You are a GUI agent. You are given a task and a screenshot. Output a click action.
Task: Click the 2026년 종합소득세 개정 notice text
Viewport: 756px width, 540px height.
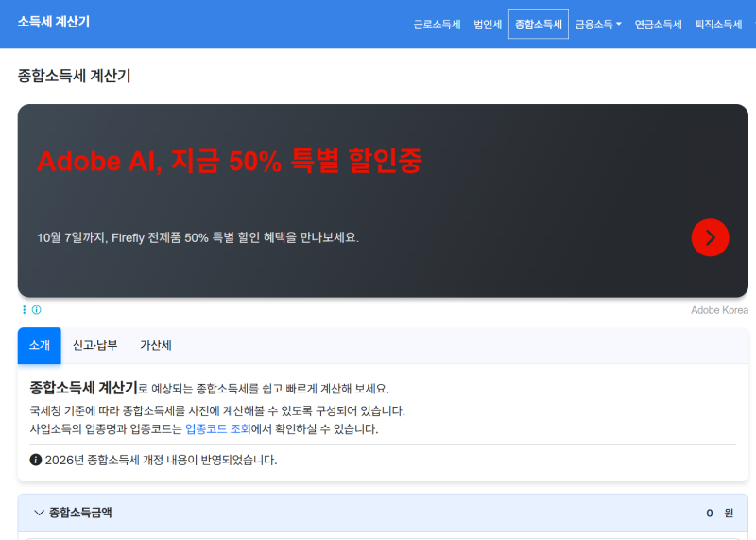161,460
